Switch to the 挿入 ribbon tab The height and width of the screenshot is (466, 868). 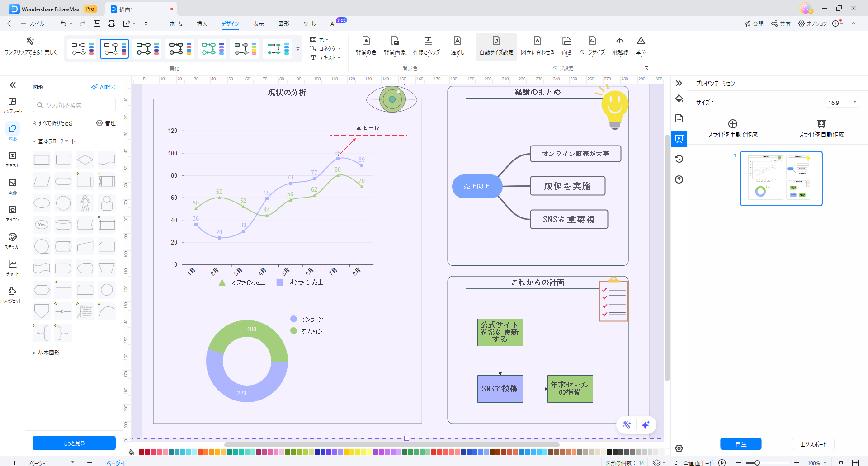[202, 24]
